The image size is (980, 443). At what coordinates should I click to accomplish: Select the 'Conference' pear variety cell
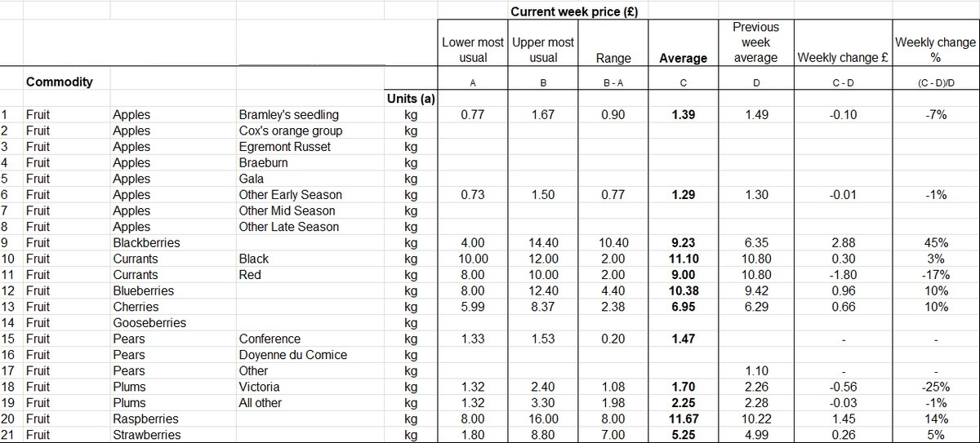(x=269, y=339)
